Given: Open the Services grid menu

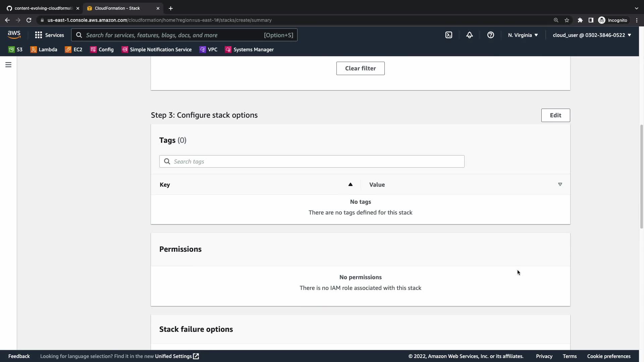Looking at the screenshot, I should coord(49,35).
